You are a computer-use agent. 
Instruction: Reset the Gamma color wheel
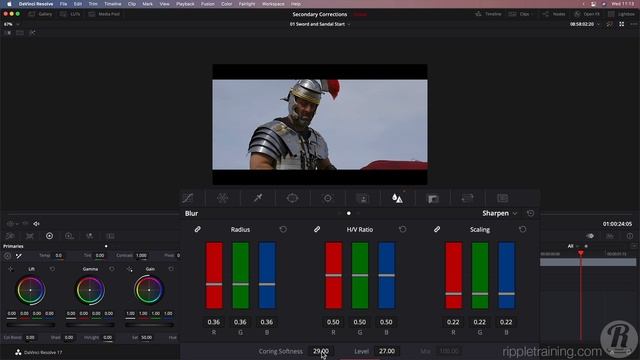[112, 269]
